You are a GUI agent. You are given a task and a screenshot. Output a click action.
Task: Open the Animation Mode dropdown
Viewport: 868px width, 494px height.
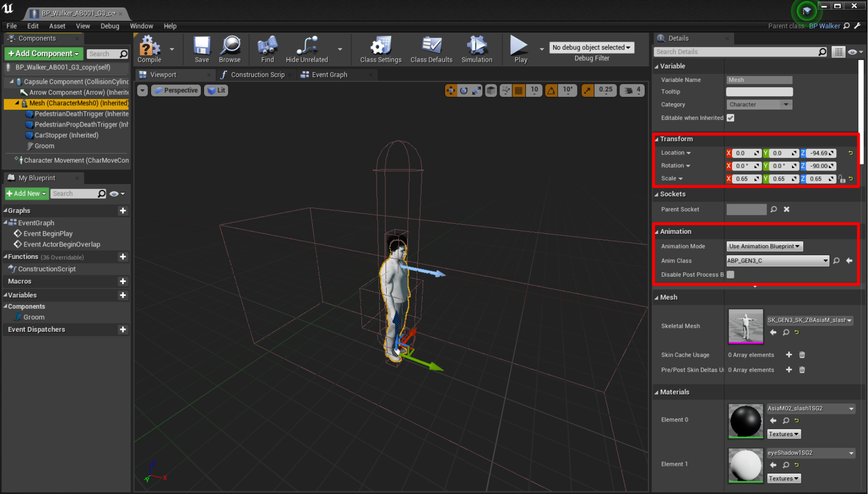pos(764,246)
